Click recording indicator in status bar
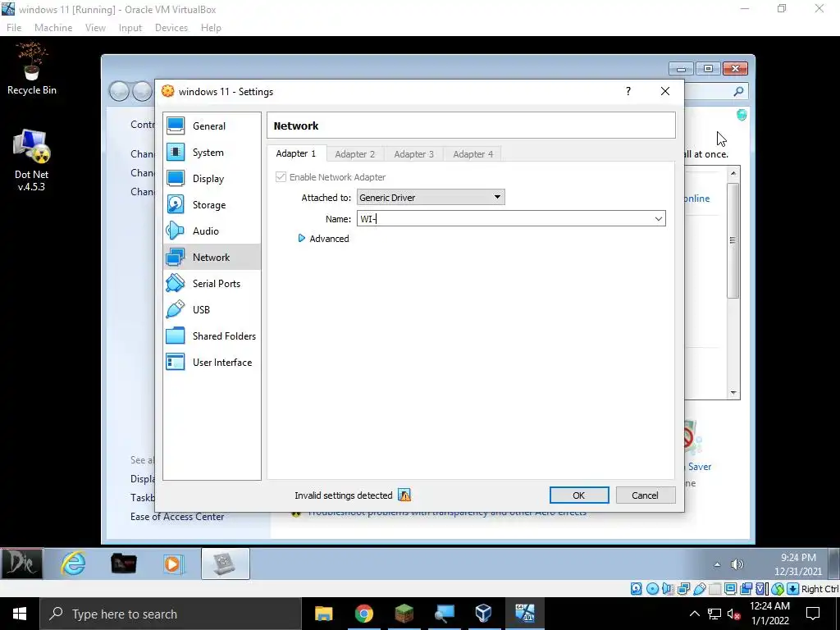The image size is (840, 630). 746,589
